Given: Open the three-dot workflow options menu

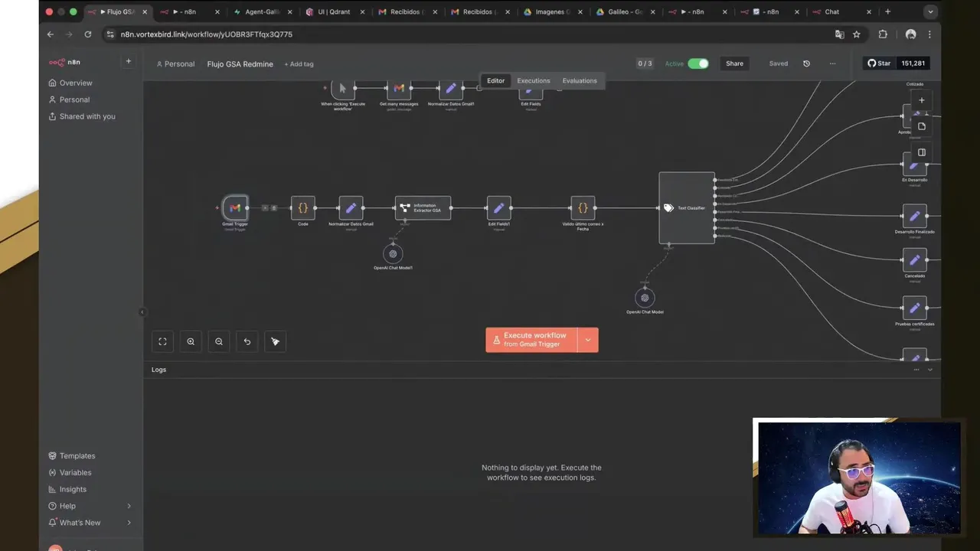Looking at the screenshot, I should tap(832, 64).
